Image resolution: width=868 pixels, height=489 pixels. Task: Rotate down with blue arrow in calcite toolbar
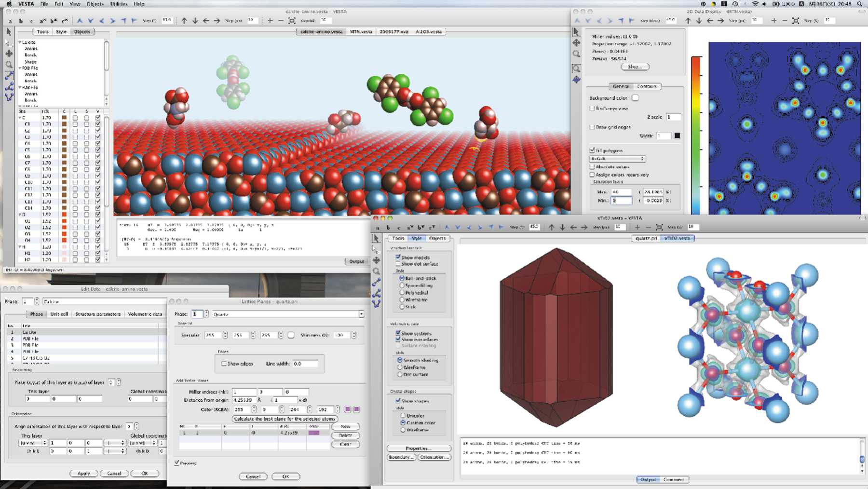click(x=91, y=21)
